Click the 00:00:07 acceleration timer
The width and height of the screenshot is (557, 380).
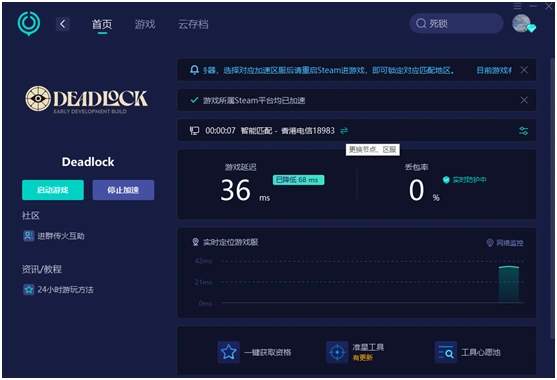220,131
